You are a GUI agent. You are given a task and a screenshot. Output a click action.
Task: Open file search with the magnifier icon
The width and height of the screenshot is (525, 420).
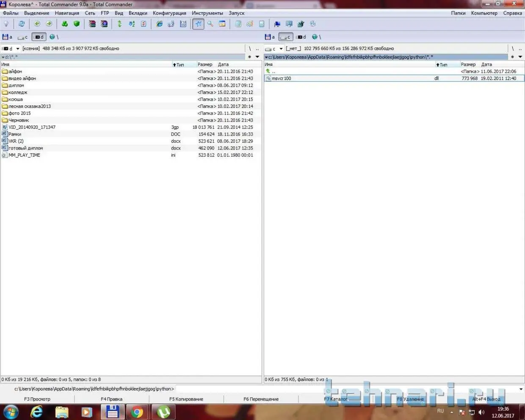(210, 24)
